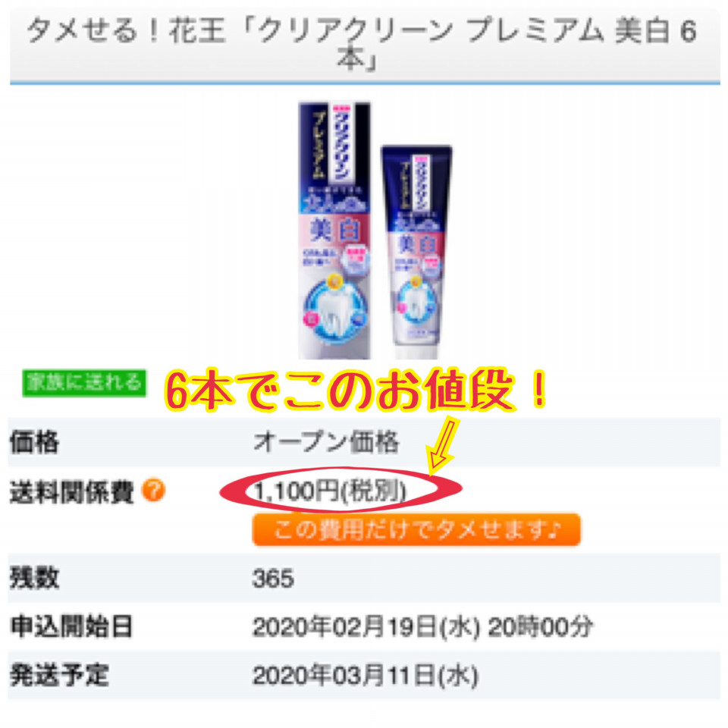Click the 1,100円(税別) shipping cost value

click(x=330, y=491)
